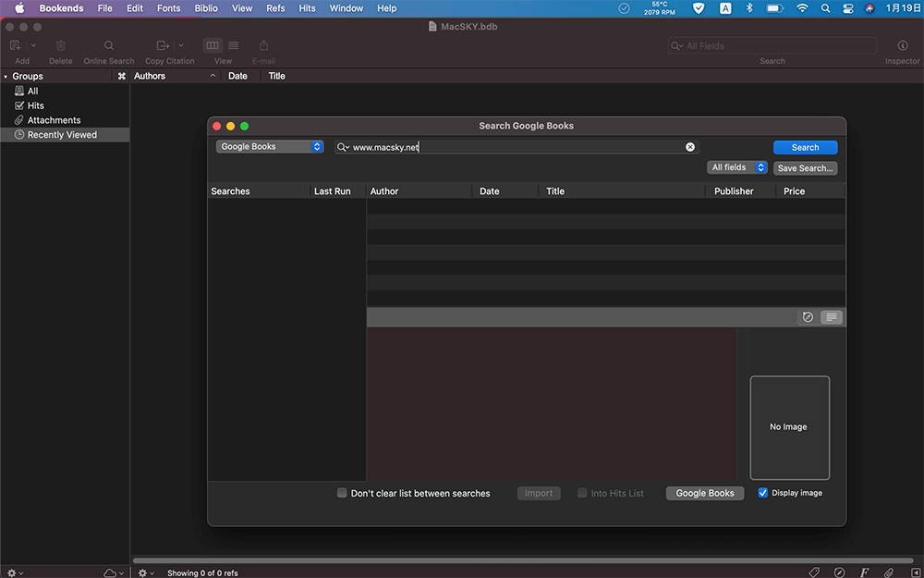Uncheck the Display image checkbox
Image resolution: width=924 pixels, height=578 pixels.
pos(763,493)
